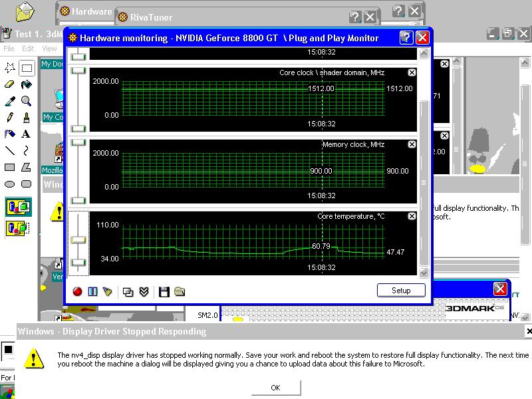This screenshot has height=399, width=532.
Task: Select the Free-Form Select tool in Paint
Action: pos(10,68)
